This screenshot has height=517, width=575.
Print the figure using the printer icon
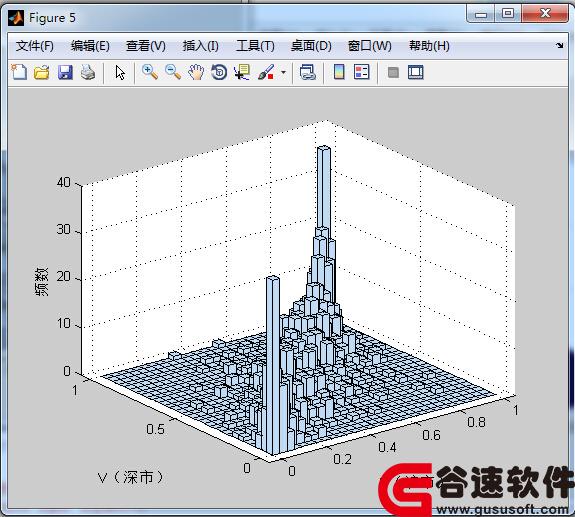pyautogui.click(x=88, y=72)
